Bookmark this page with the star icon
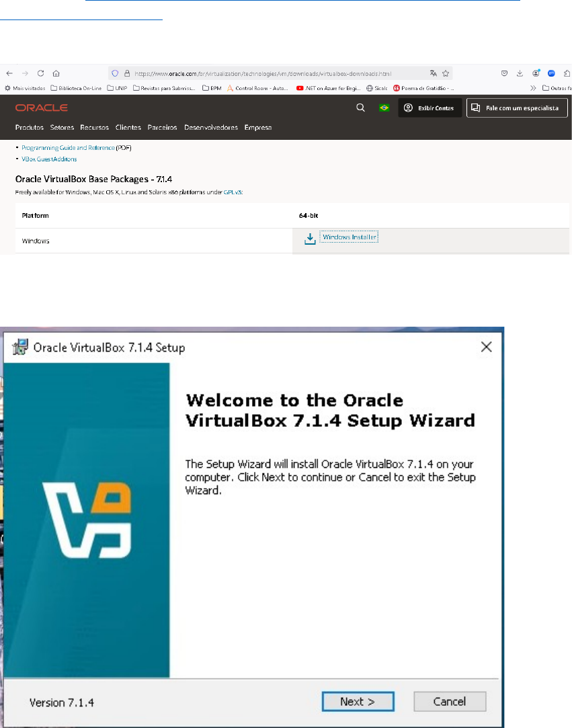 447,73
